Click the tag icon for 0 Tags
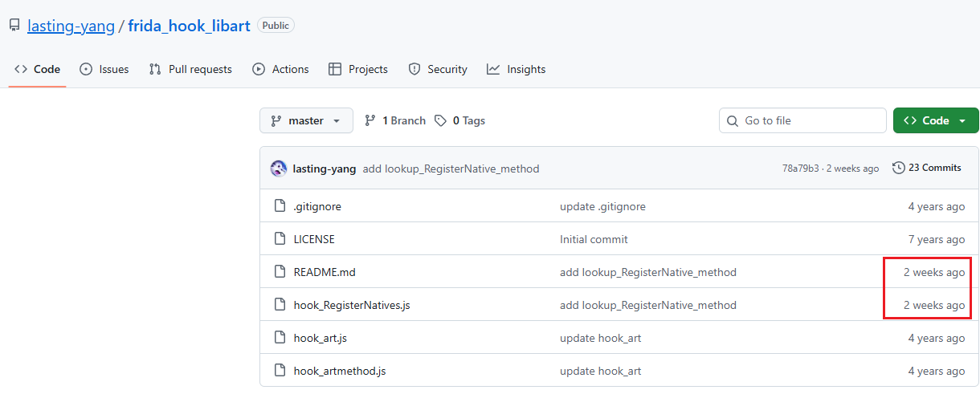 pos(440,120)
